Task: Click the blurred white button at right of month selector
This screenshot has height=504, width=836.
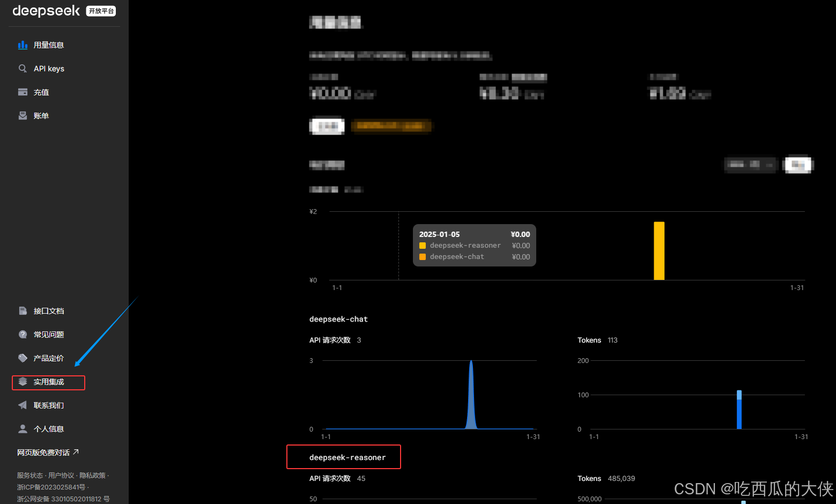Action: 798,165
